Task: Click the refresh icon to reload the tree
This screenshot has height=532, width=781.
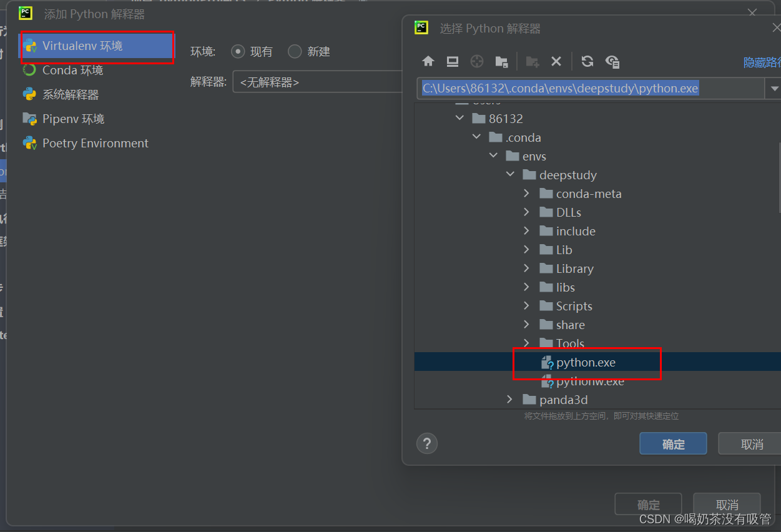Action: pos(587,61)
